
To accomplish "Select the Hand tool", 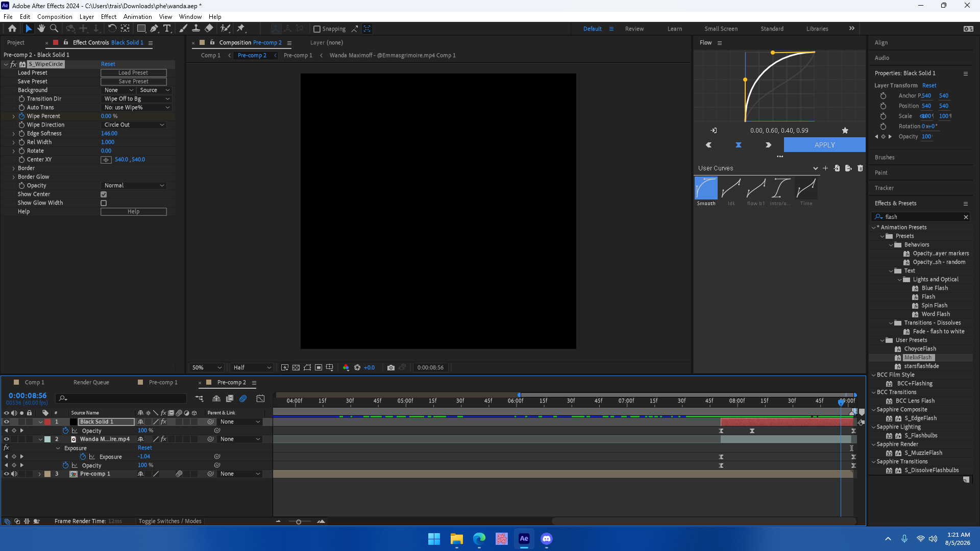I will 41,29.
